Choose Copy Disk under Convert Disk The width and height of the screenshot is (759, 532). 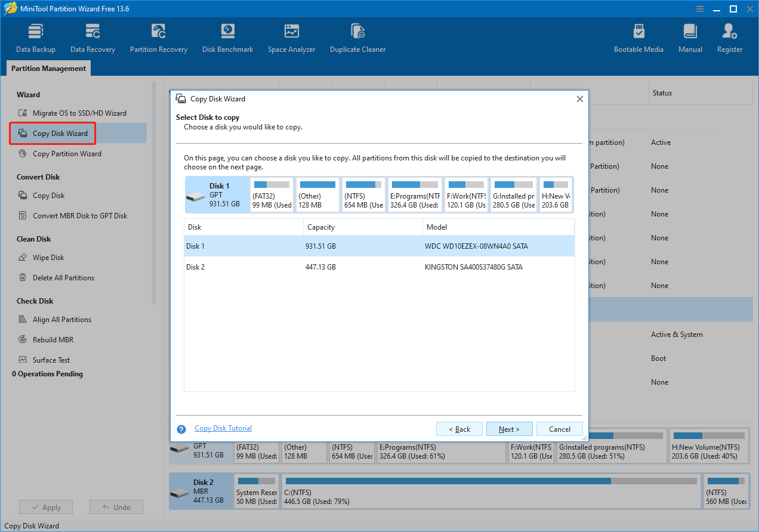[x=43, y=196]
